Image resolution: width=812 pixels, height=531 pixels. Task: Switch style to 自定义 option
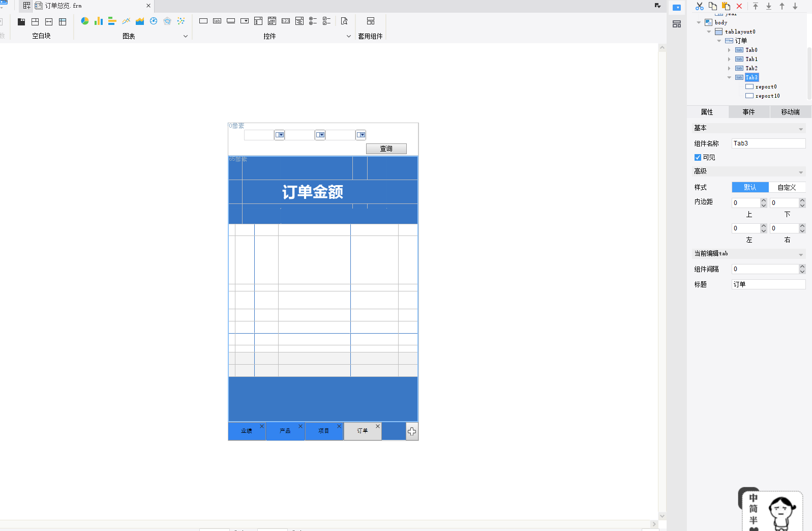(x=787, y=187)
